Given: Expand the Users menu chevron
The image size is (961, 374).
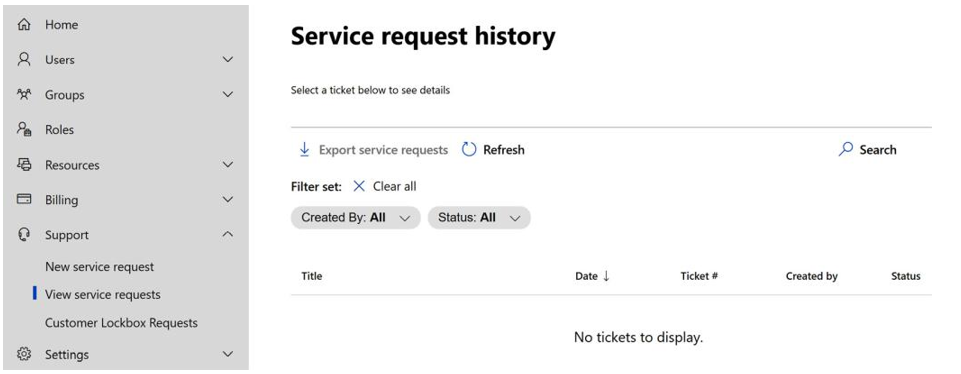Looking at the screenshot, I should 228,59.
